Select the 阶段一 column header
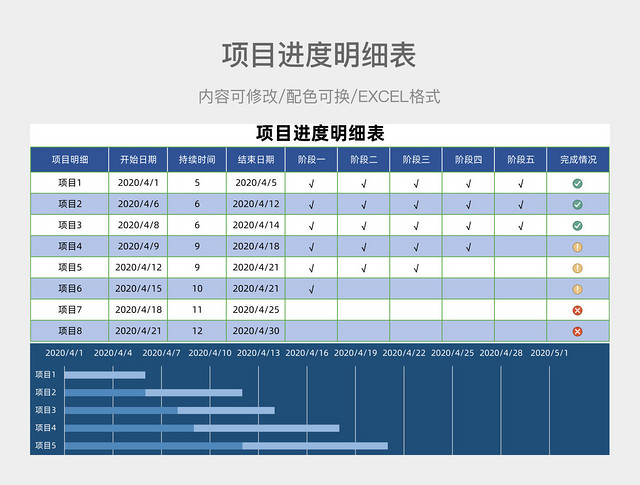 pyautogui.click(x=311, y=160)
